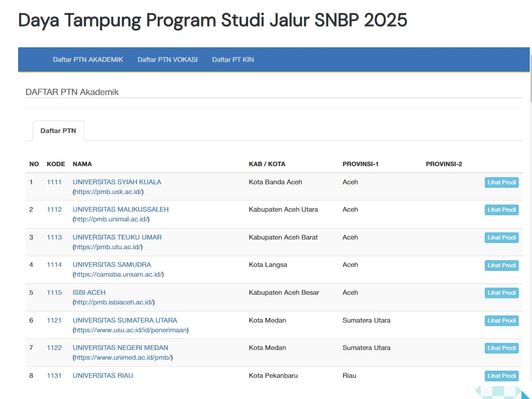The width and height of the screenshot is (532, 399).
Task: Open the http://pmb.isbiaceh.ac.id/ URL link
Action: [x=113, y=302]
